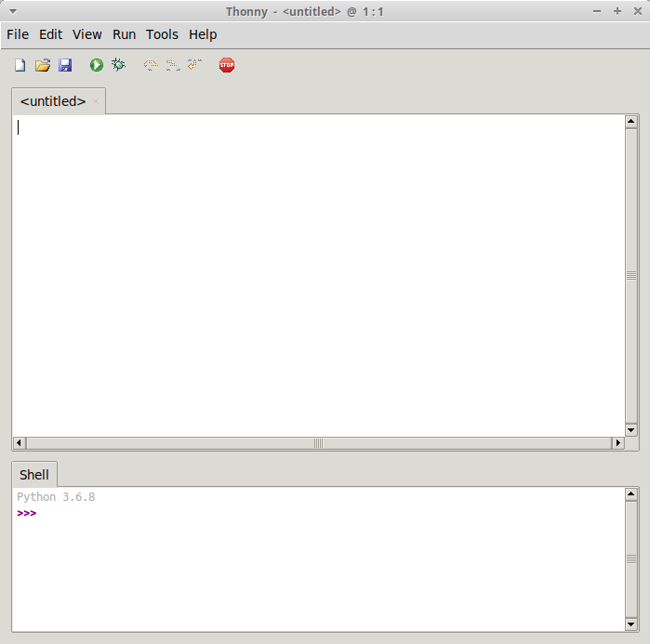Click the Open file folder icon
This screenshot has width=650, height=644.
point(43,65)
